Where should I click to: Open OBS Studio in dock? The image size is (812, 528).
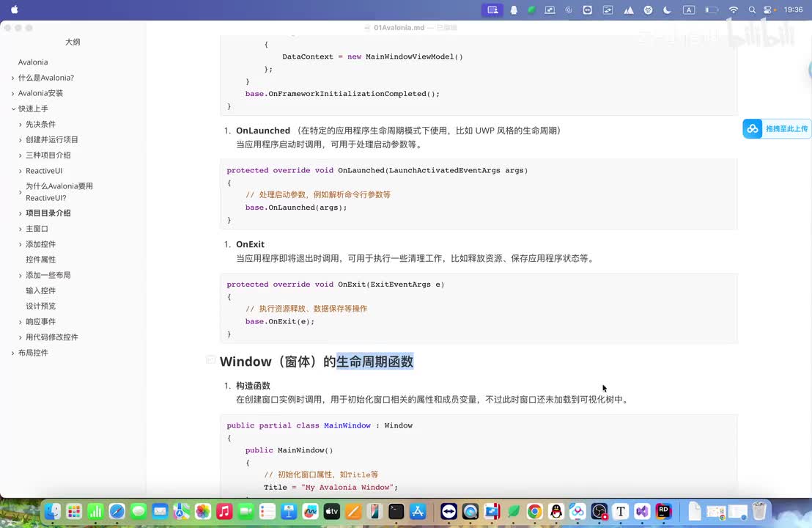tap(599, 512)
